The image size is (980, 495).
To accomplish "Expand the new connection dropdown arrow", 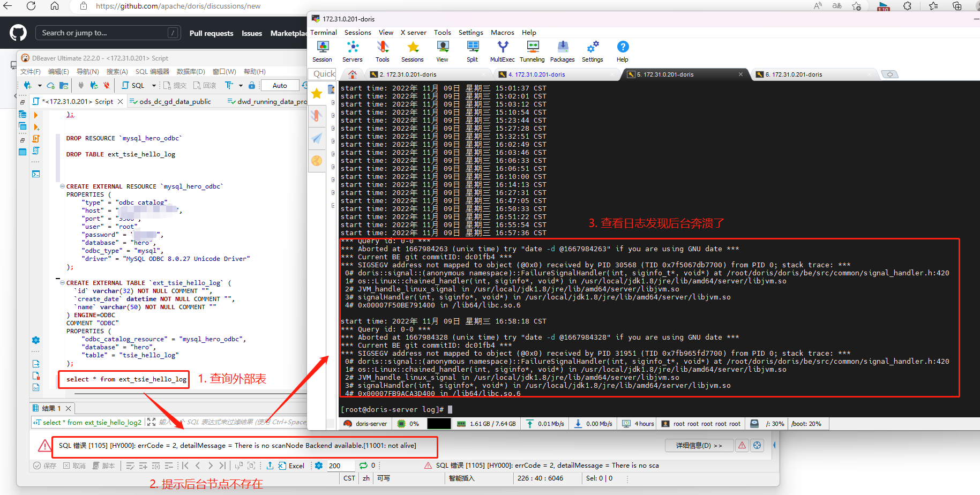I will pos(40,85).
